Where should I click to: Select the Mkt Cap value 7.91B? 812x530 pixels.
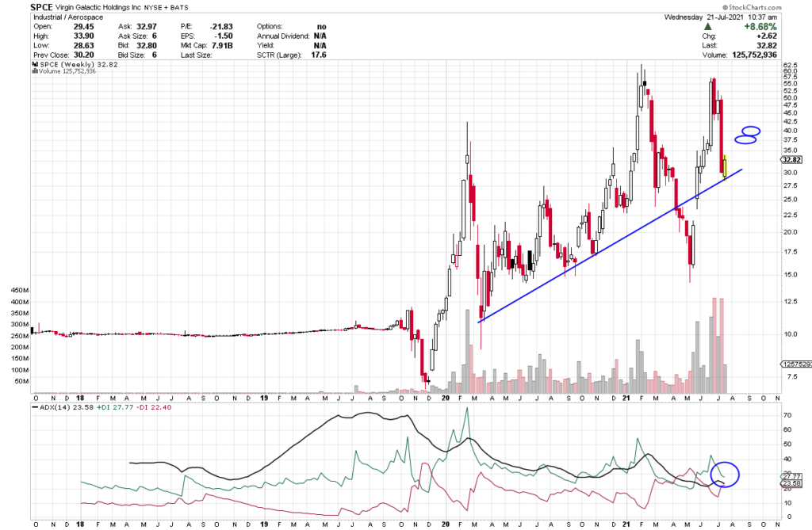click(x=222, y=45)
